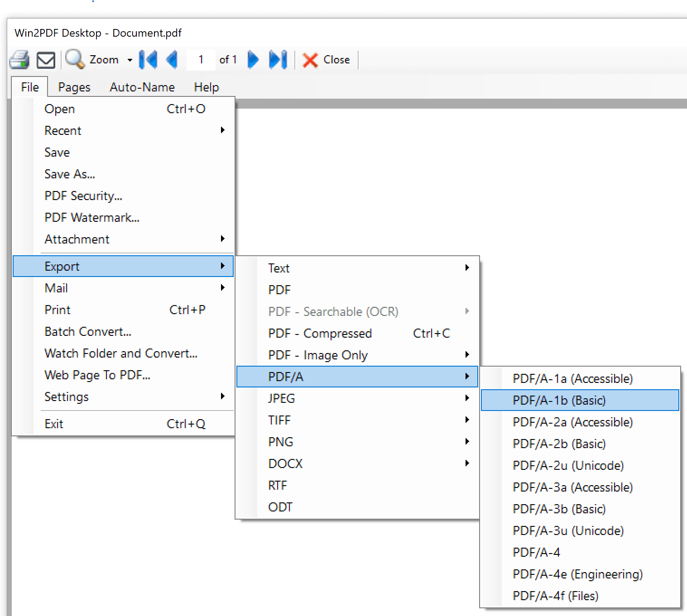Open the File menu
687x616 pixels.
(30, 87)
